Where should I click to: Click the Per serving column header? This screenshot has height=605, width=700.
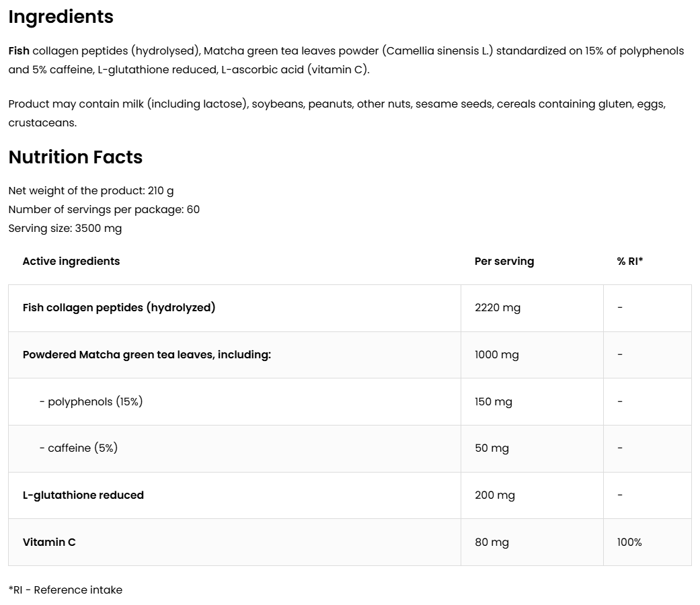(x=504, y=261)
